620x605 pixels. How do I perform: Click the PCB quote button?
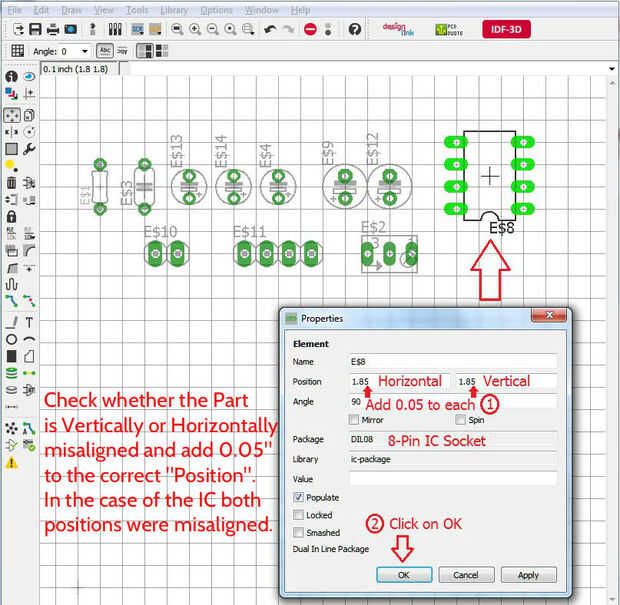coord(449,29)
